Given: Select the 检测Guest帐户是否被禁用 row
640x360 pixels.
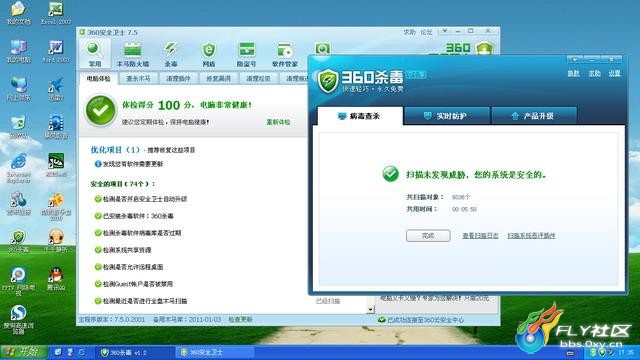Looking at the screenshot, I should [x=134, y=284].
